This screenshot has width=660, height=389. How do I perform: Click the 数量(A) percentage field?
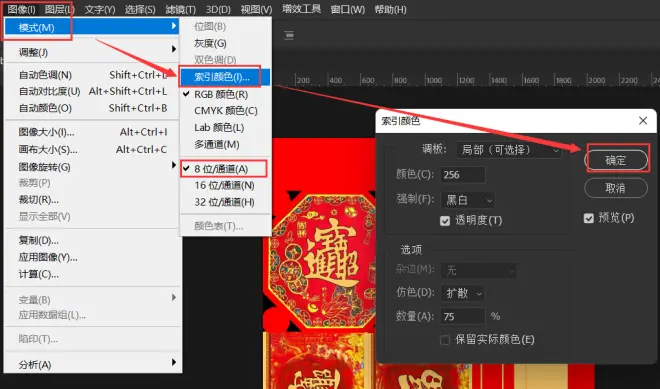pos(463,316)
